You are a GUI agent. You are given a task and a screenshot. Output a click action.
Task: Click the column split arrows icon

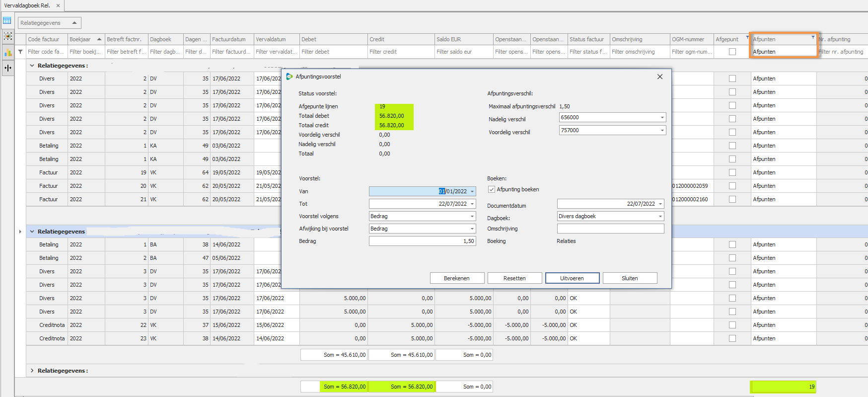(8, 68)
